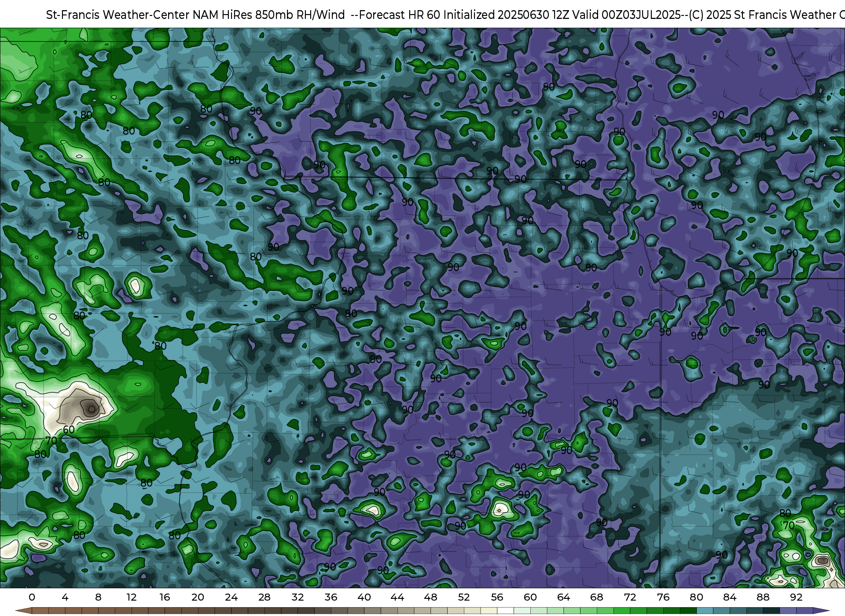Click the color scale tick label "24"
Screen dimensions: 845x616
coord(231,597)
